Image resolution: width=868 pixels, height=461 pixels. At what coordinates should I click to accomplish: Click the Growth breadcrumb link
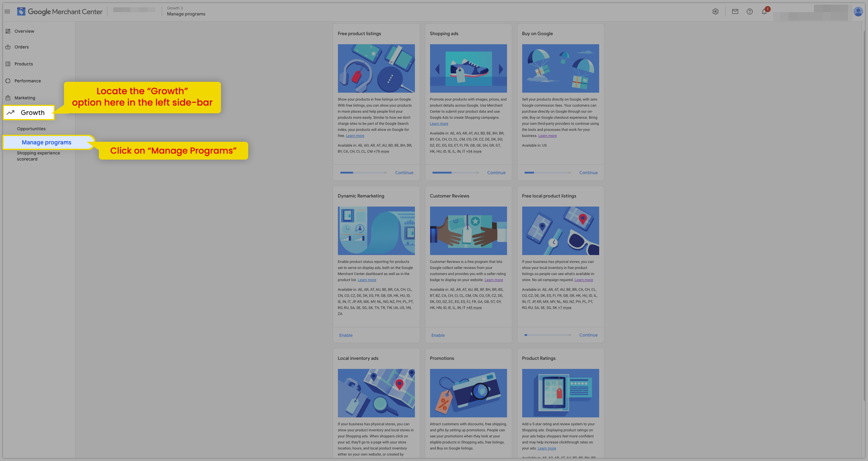click(173, 8)
